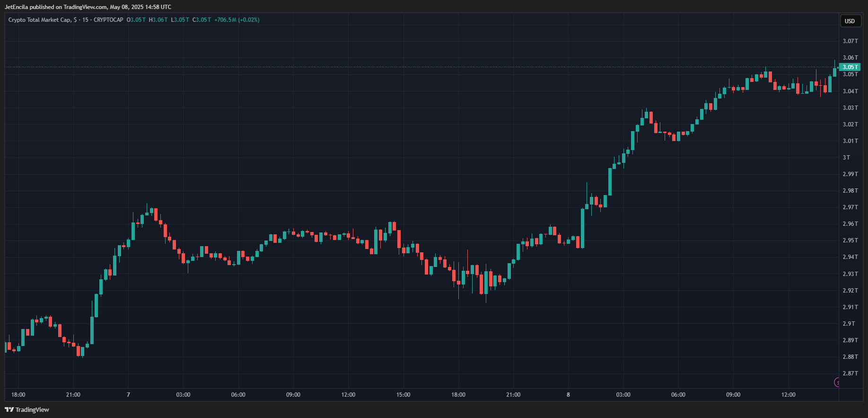
Task: Click the 2.99T price axis label
Action: (x=850, y=174)
